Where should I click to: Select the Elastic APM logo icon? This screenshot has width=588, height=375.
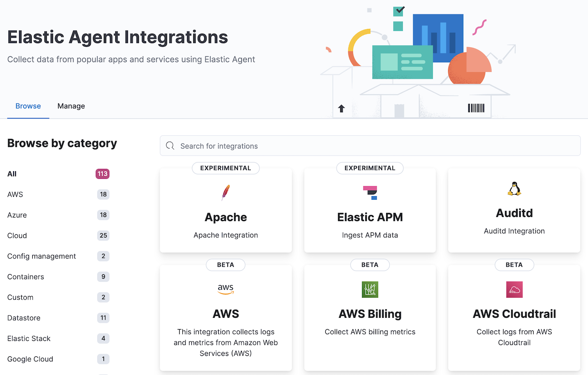coord(370,192)
